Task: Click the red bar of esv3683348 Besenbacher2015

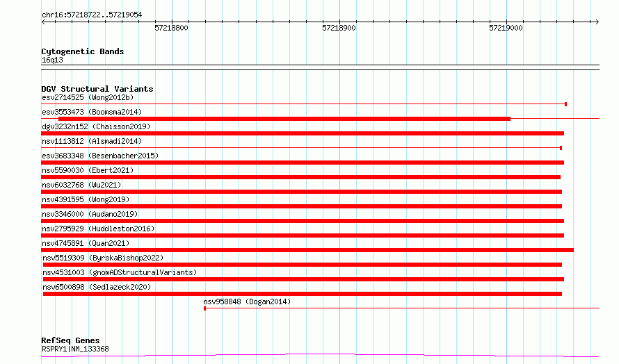Action: 303,163
